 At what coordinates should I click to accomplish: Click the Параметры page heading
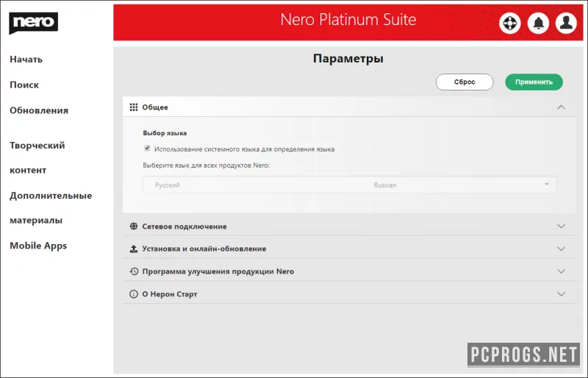pos(348,59)
